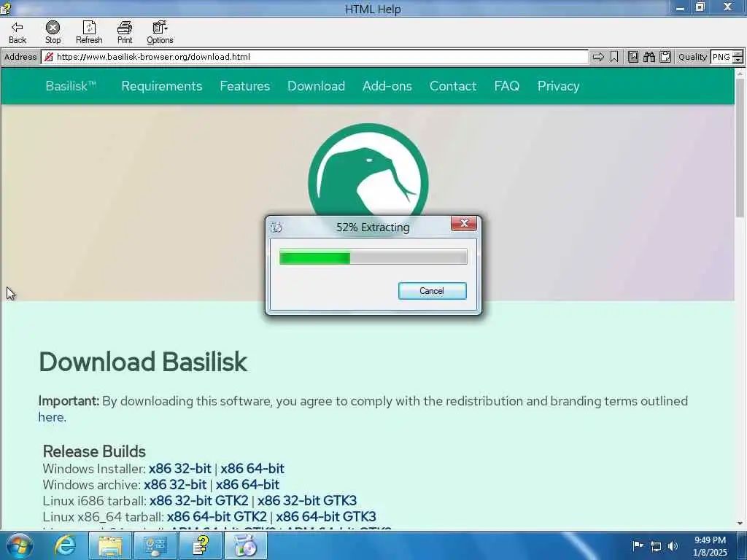Follow the 'here.' terms link

pos(52,417)
